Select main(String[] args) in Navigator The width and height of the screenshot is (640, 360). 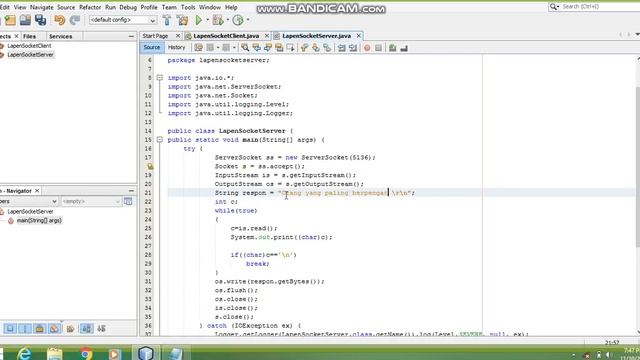coord(39,220)
